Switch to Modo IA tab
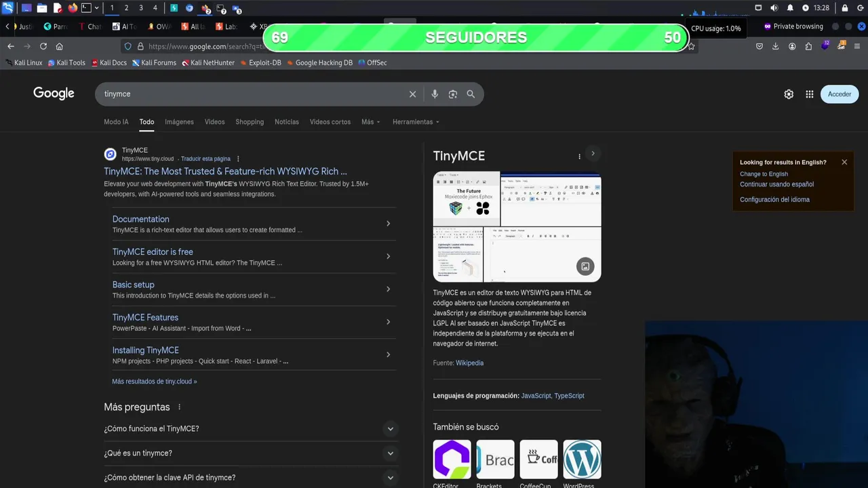Image resolution: width=868 pixels, height=488 pixels. 116,122
